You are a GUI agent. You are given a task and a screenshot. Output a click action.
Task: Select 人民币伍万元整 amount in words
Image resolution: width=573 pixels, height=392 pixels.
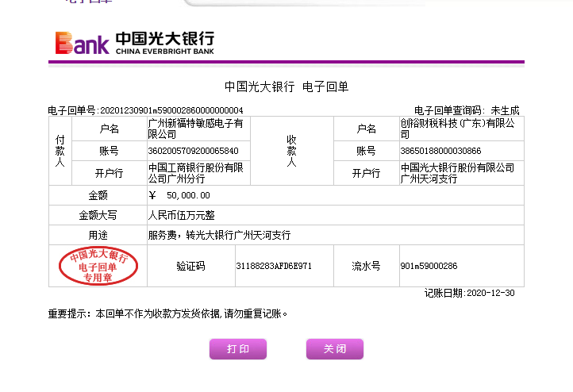coord(181,215)
